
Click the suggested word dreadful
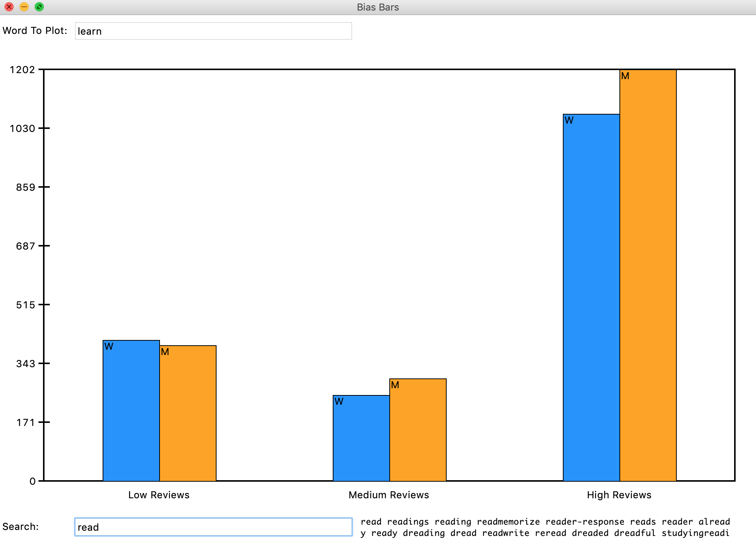635,533
